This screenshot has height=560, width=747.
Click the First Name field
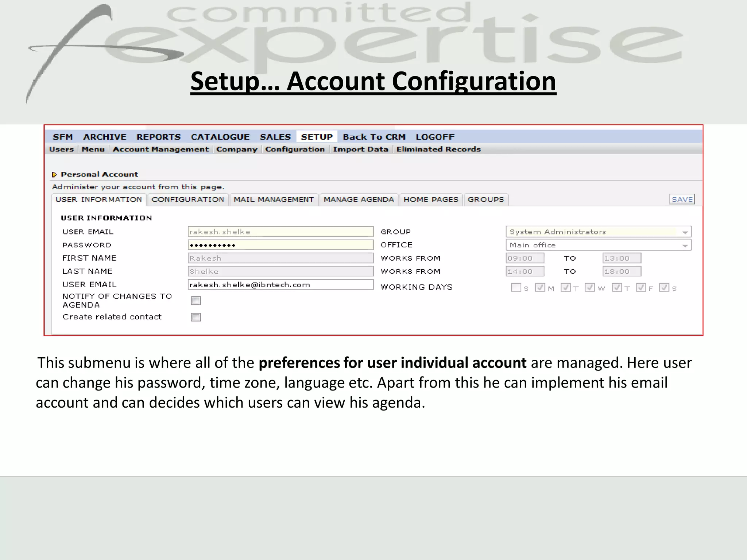point(281,258)
